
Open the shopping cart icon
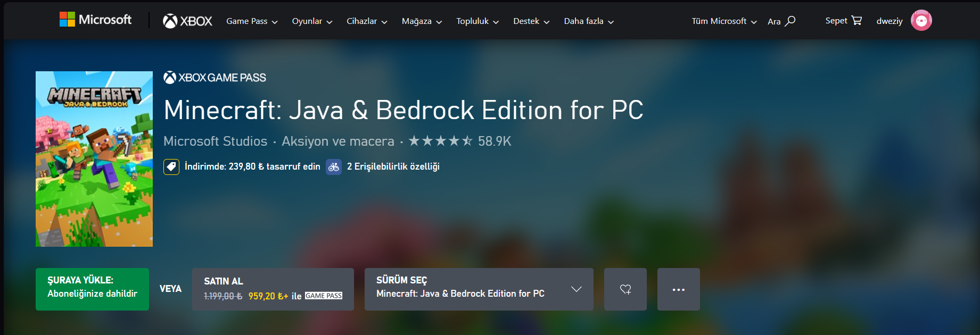857,20
